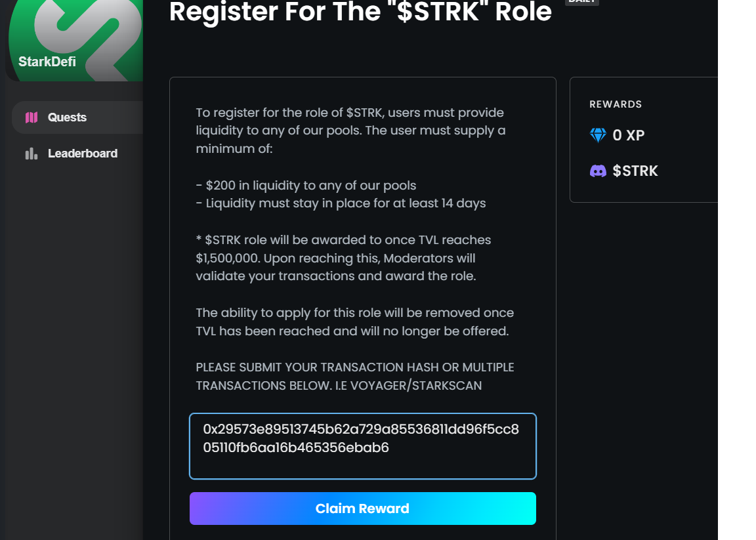This screenshot has width=756, height=540.
Task: Click the blue diamond XP icon
Action: [598, 135]
